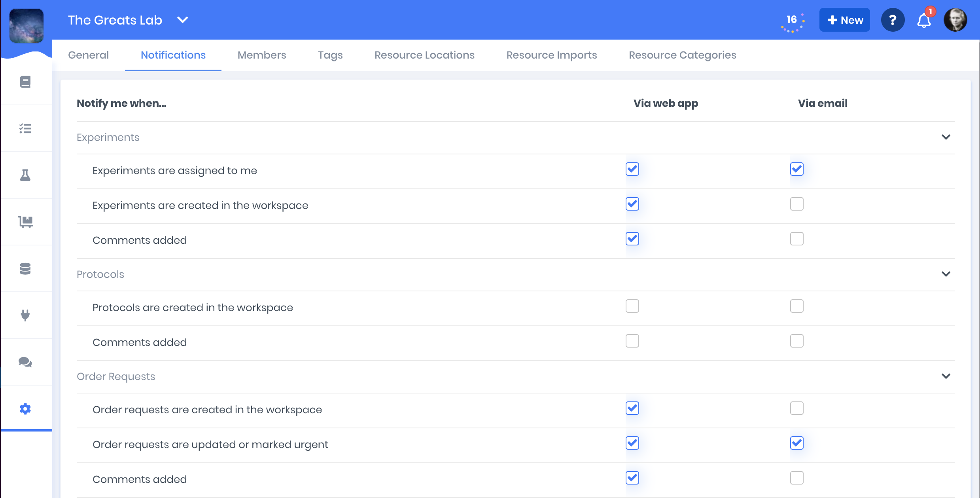The height and width of the screenshot is (498, 980).
Task: Click the notification bell icon
Action: (924, 21)
